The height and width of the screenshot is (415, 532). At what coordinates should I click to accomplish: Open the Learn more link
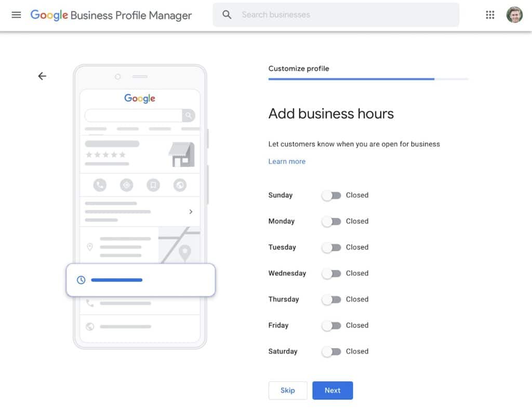[287, 162]
